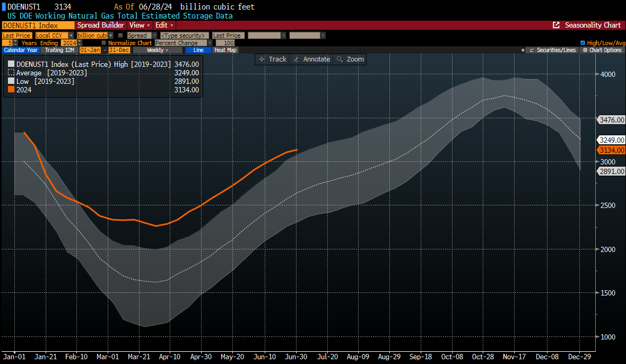Click the 01-Jan start date field
Viewport: 626px width, 364px height.
(90, 50)
